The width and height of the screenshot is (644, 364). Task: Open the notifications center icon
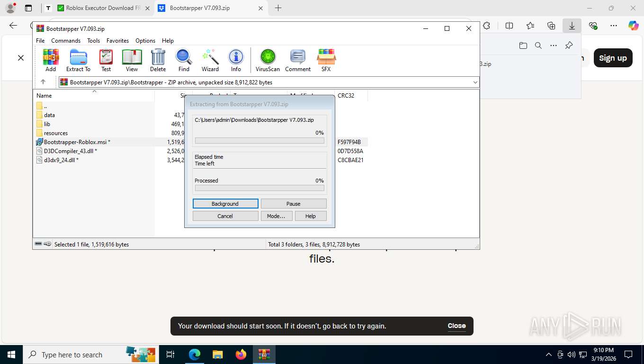point(628,355)
